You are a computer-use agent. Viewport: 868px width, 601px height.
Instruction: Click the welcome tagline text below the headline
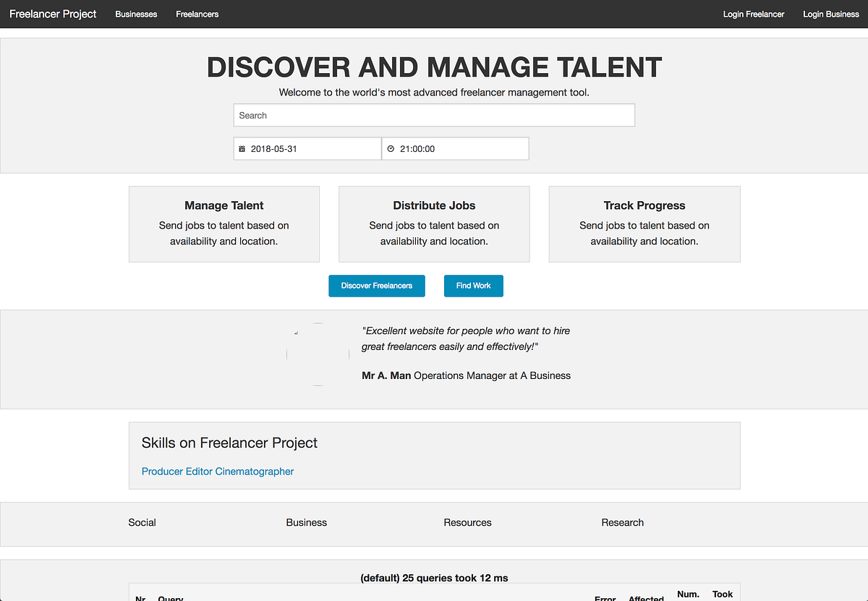click(434, 93)
